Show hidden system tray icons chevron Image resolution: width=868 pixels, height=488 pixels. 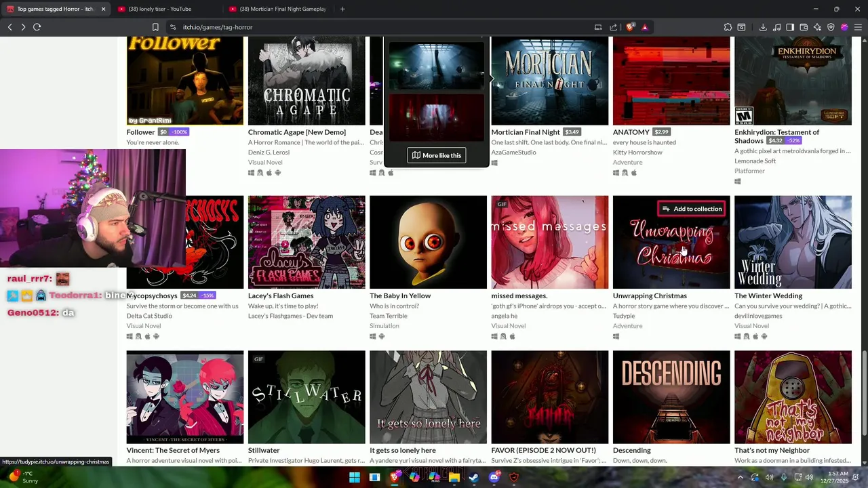point(741,477)
